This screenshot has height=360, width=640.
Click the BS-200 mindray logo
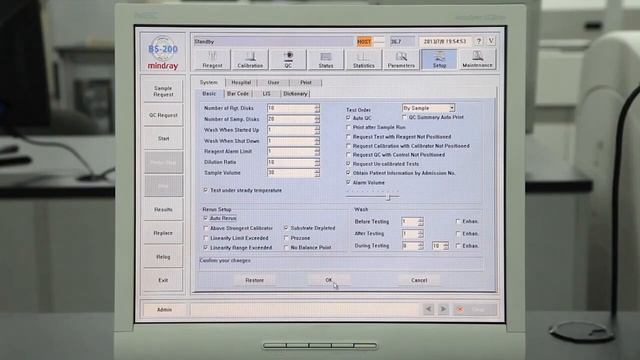163,53
